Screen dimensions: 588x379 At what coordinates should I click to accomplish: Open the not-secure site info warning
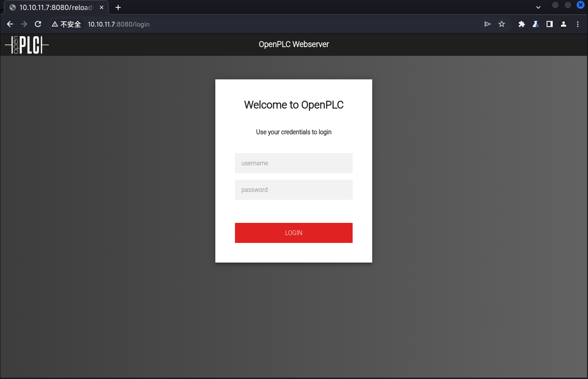pyautogui.click(x=66, y=24)
